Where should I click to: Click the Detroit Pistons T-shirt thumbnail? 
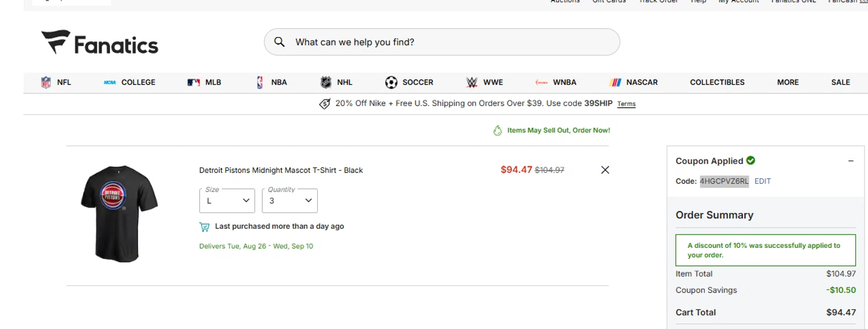(119, 213)
